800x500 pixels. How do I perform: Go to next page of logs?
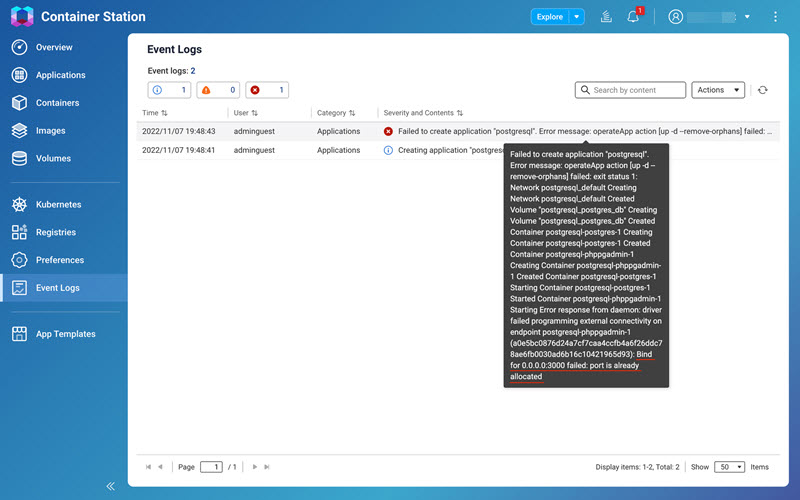255,467
